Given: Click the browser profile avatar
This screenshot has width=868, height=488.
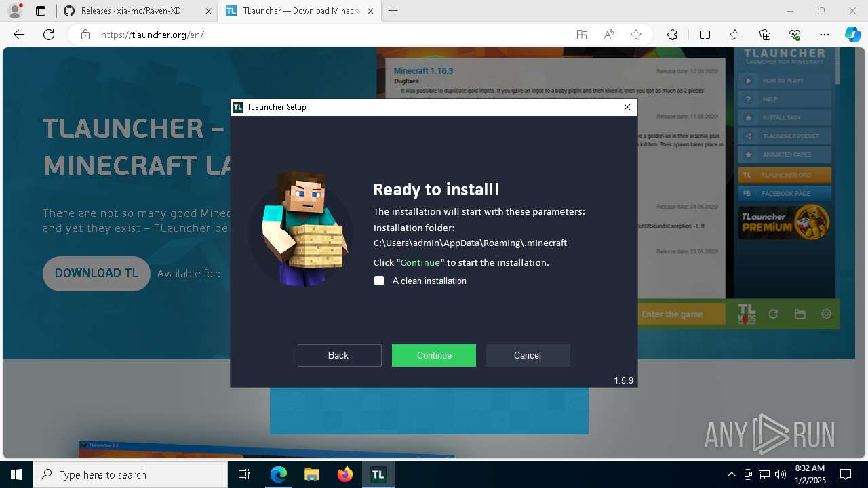Looking at the screenshot, I should tap(15, 11).
